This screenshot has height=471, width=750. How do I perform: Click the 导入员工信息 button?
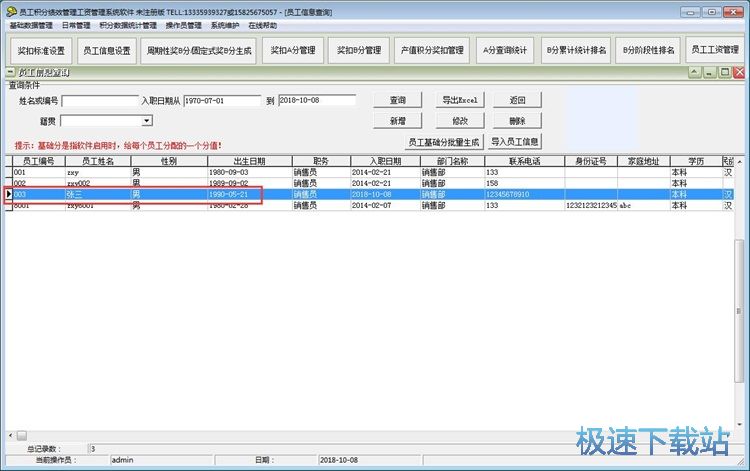point(515,142)
